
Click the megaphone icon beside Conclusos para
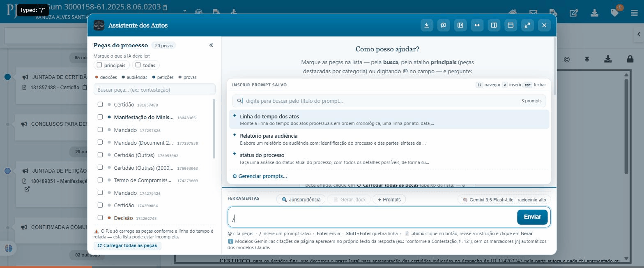(24, 124)
